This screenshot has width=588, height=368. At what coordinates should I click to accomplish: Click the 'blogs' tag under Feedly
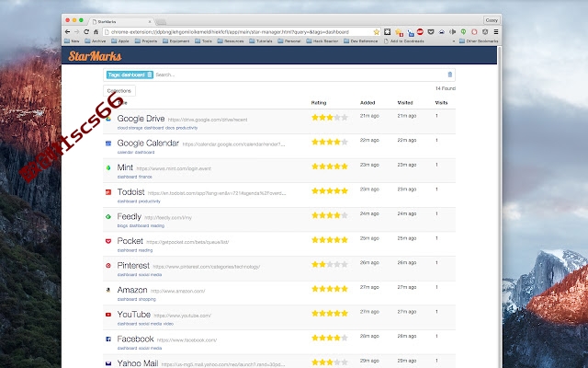[122, 225]
